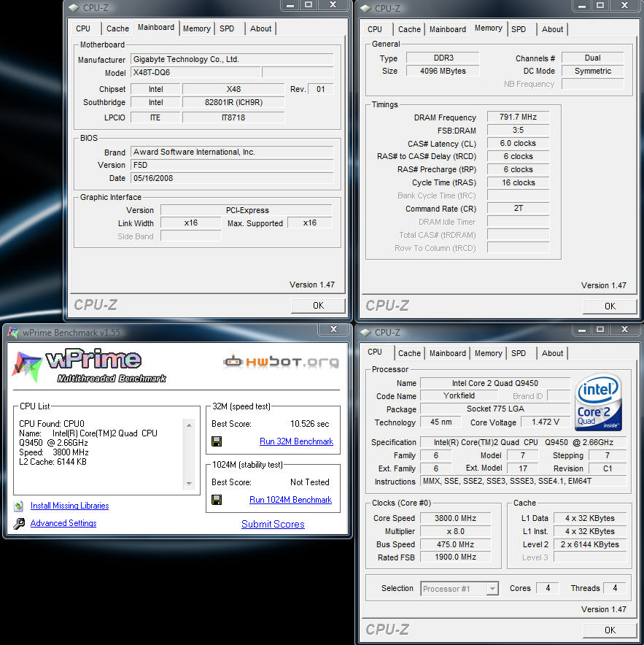Run 1024M Benchmark link
This screenshot has width=644, height=645.
(290, 500)
